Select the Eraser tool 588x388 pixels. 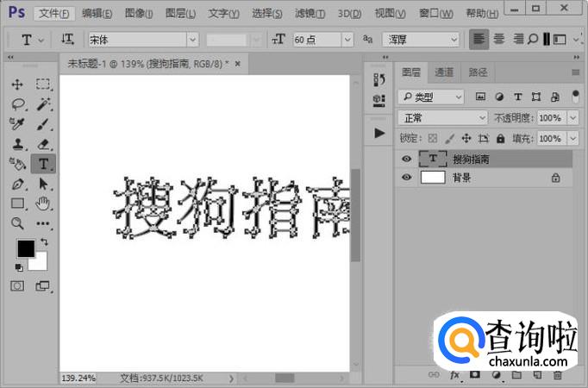click(x=43, y=144)
